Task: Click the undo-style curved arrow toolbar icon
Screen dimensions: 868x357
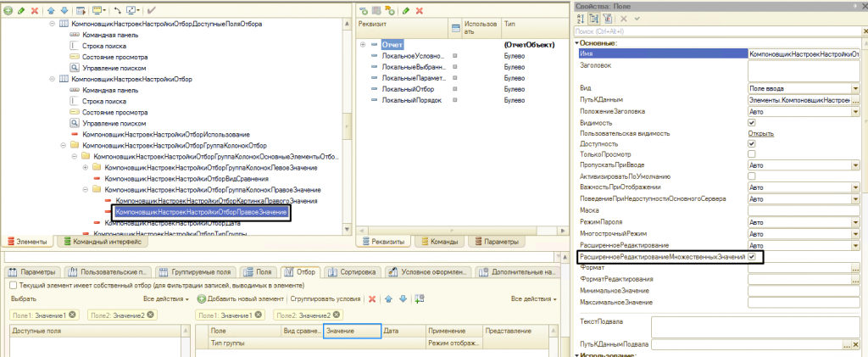Action: coord(117,10)
